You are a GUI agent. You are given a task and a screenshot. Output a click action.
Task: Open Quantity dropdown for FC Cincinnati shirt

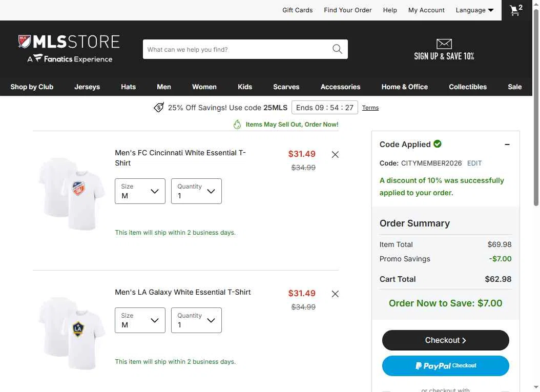pyautogui.click(x=196, y=191)
